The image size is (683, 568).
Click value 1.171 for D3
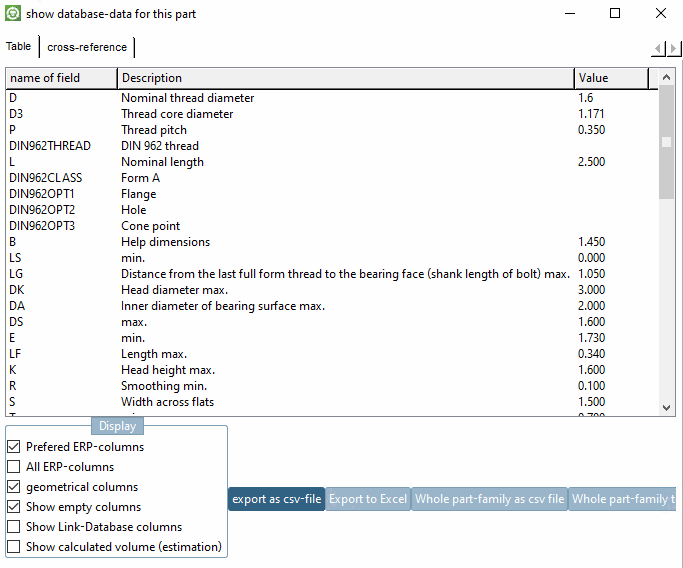(591, 114)
